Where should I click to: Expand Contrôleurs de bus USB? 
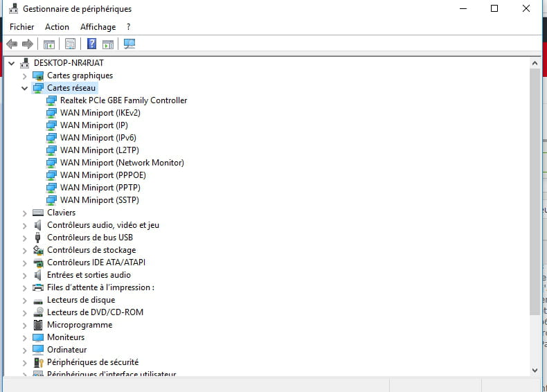[24, 238]
